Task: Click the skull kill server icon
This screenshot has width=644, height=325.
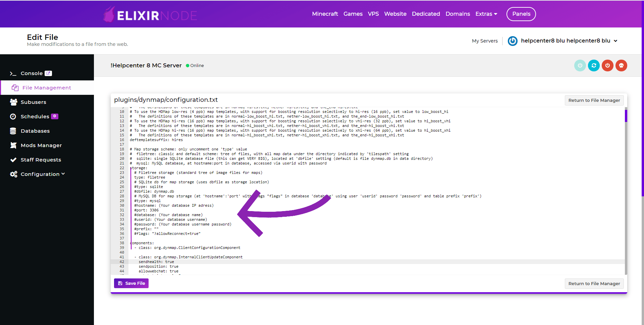Action: 621,66
